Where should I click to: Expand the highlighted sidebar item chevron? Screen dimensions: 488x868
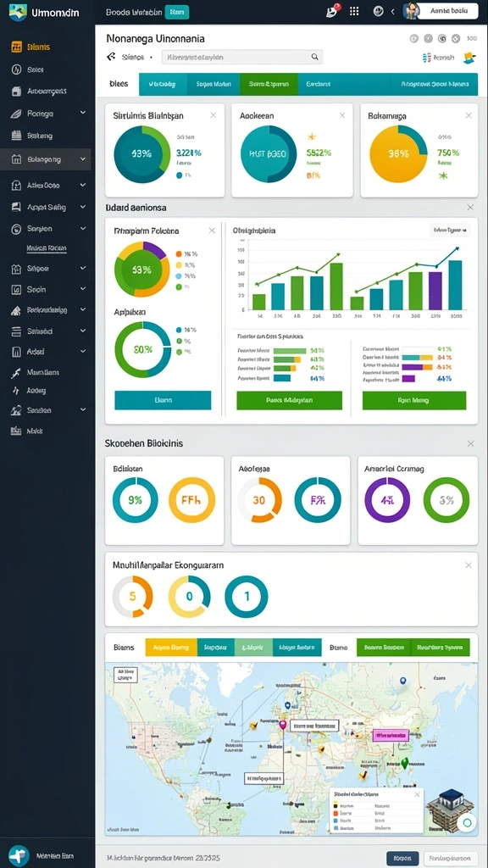83,159
